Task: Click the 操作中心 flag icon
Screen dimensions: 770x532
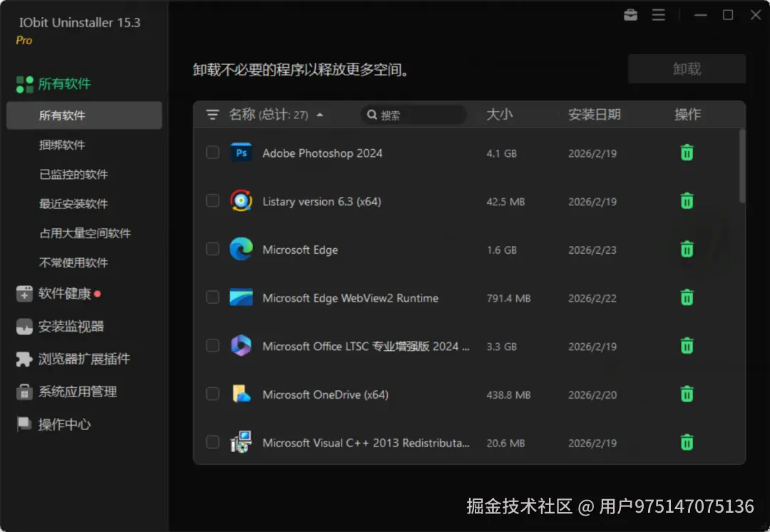Action: click(24, 424)
